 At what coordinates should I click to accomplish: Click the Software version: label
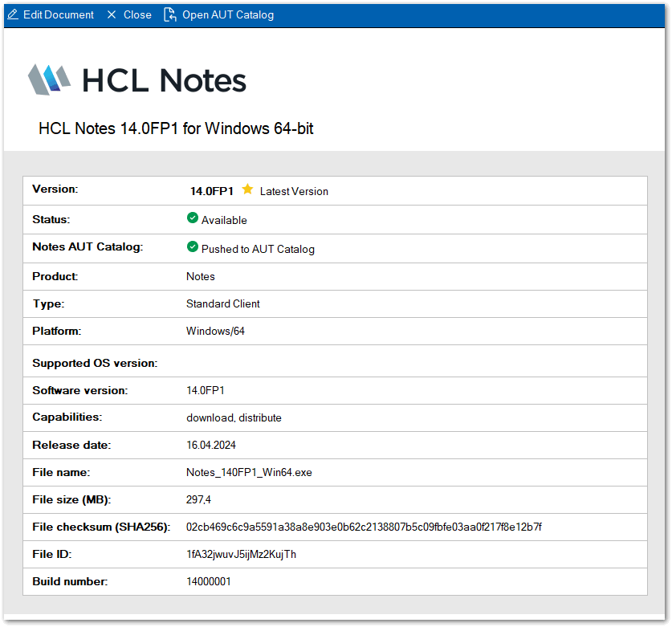[80, 390]
